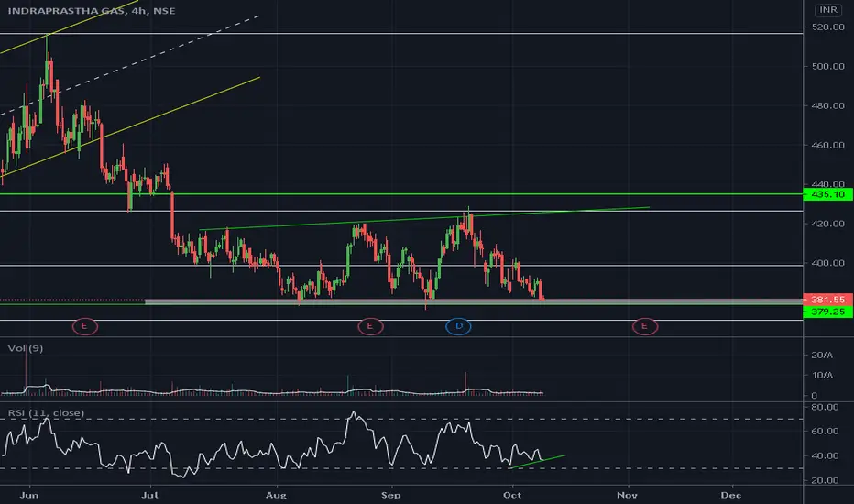Click the 80.00 RSI scale label
The width and height of the screenshot is (854, 504).
[825, 407]
